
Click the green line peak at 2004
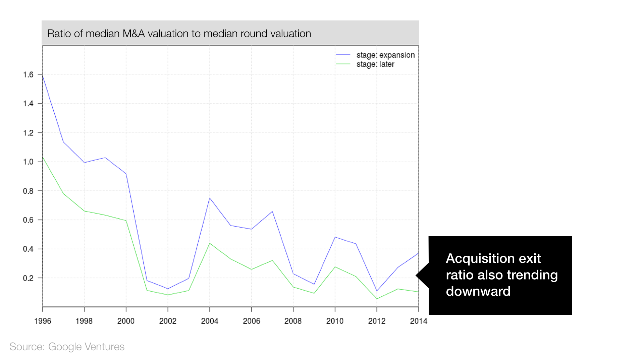210,243
